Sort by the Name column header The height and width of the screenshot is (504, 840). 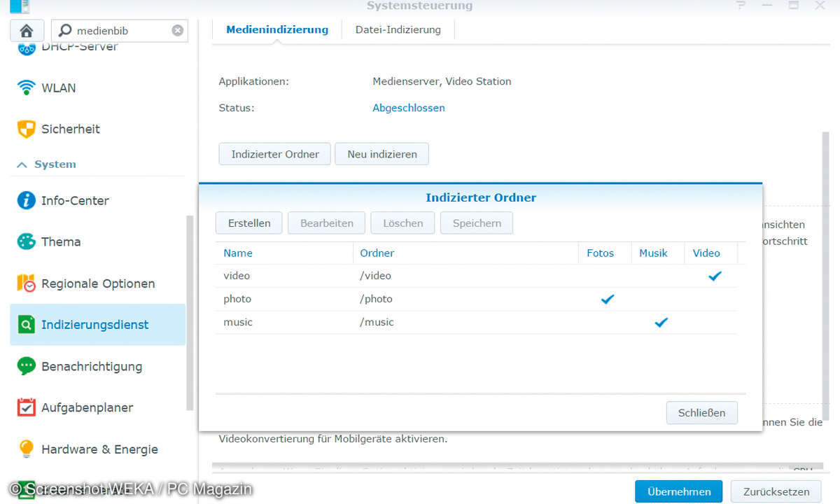coord(284,253)
